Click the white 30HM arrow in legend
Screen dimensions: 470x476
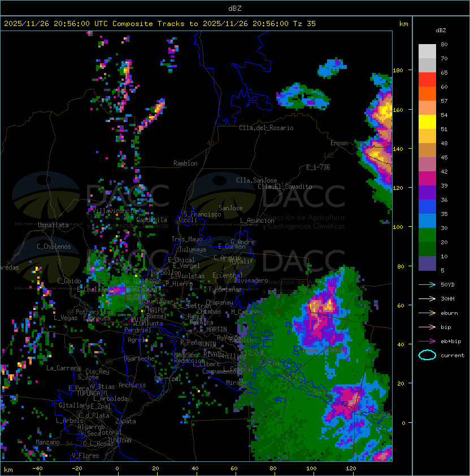click(x=427, y=298)
